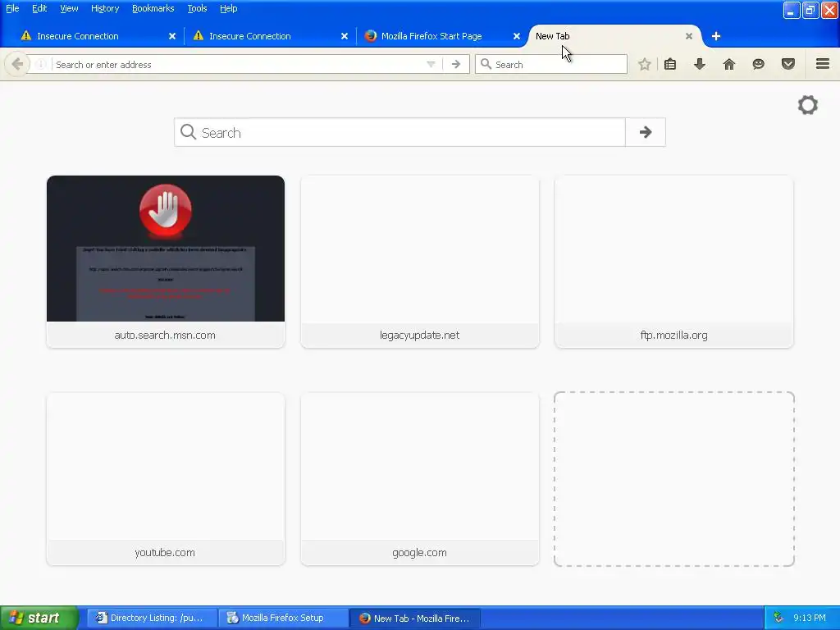Click the magnifier icon in toolbar search box

pyautogui.click(x=486, y=64)
